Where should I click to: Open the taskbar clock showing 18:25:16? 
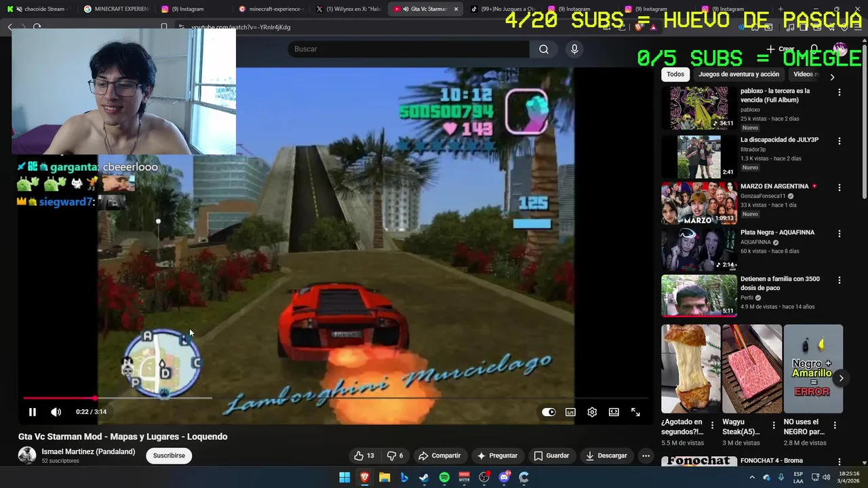848,477
